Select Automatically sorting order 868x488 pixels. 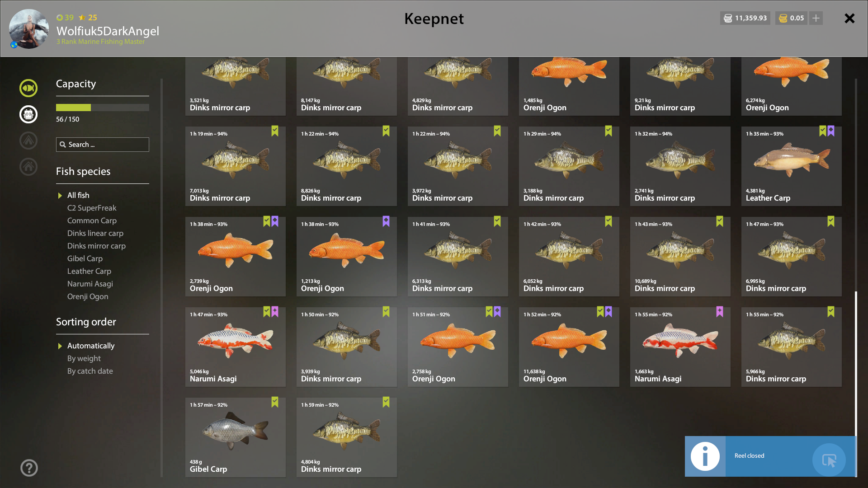(91, 346)
